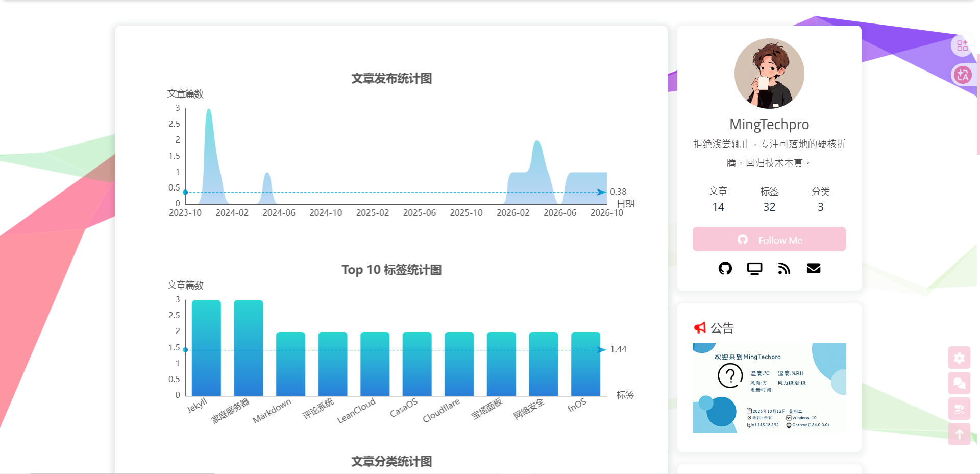Open the settings gear floating button

tap(959, 358)
